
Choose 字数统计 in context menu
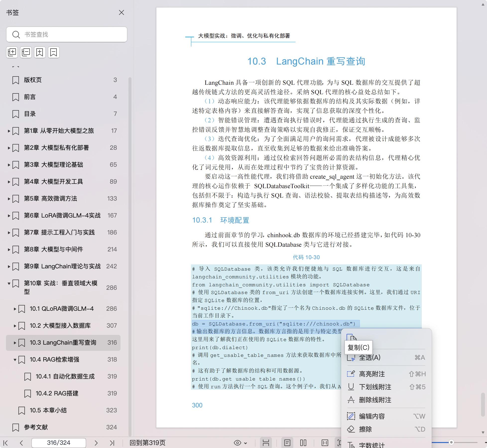pyautogui.click(x=386, y=445)
